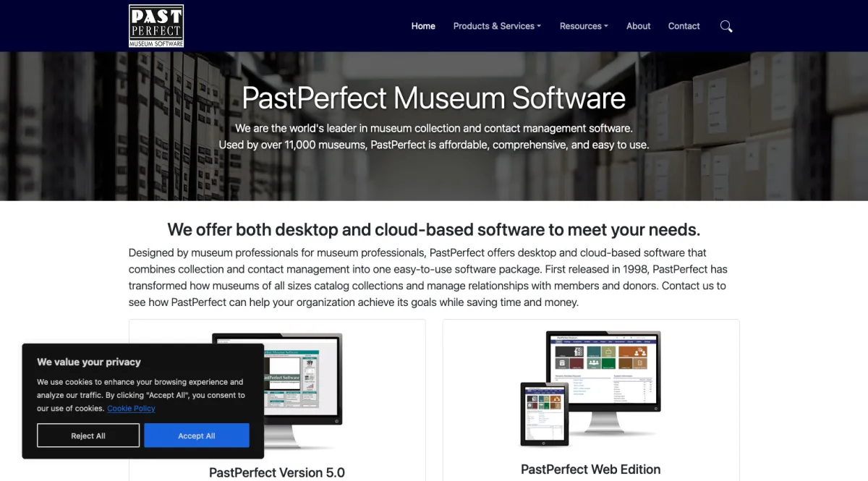This screenshot has width=868, height=481.
Task: Reject all cookies
Action: click(88, 435)
